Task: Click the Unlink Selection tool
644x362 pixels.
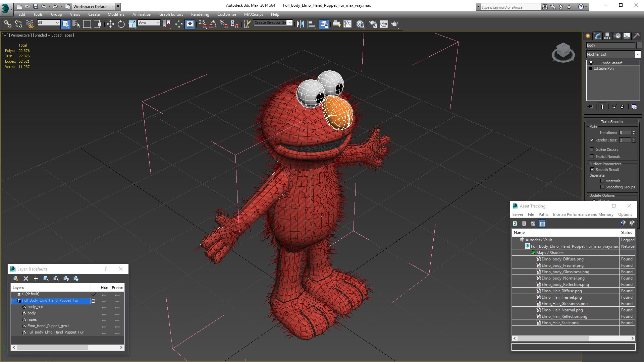Action: 18,24
